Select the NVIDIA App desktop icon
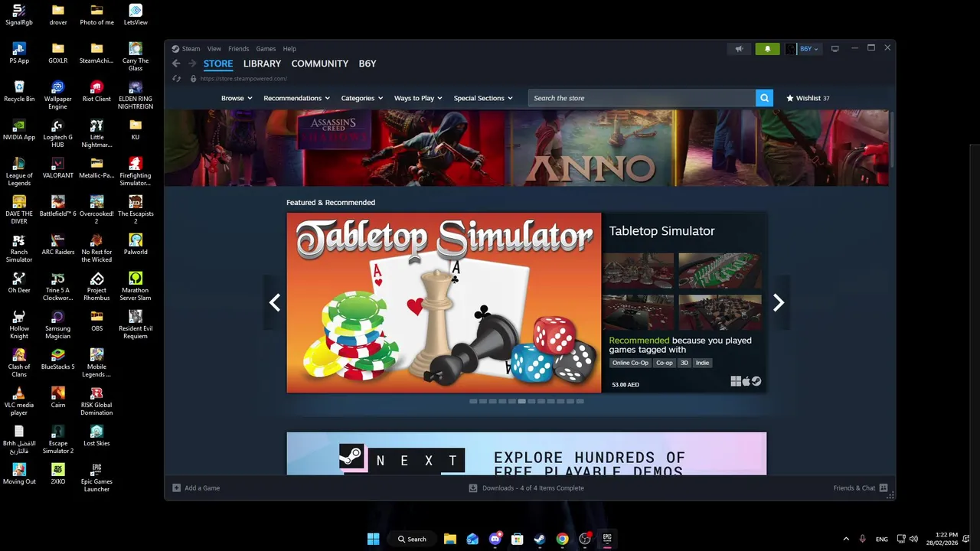Viewport: 980px width, 551px height. pos(19,129)
